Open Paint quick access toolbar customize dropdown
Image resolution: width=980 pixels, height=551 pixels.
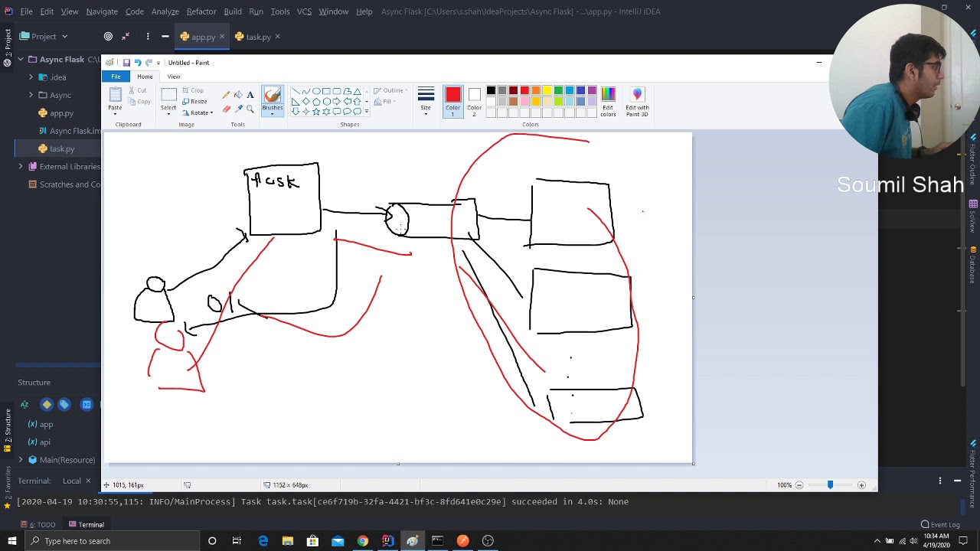[158, 63]
